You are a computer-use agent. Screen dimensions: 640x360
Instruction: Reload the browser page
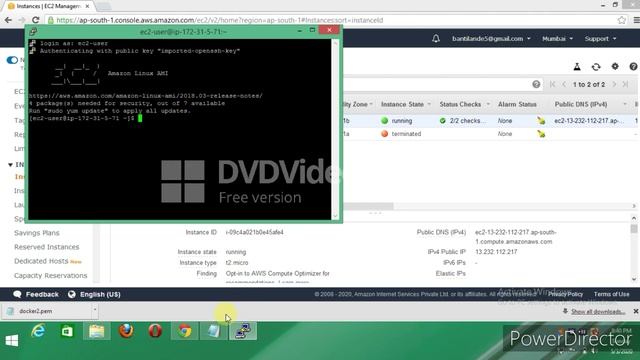click(36, 20)
